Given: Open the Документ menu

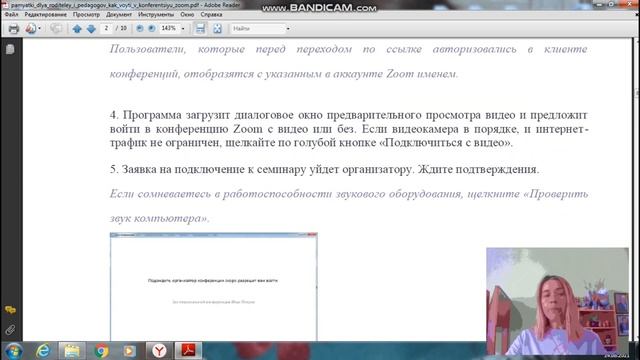Looking at the screenshot, I should pyautogui.click(x=119, y=14).
